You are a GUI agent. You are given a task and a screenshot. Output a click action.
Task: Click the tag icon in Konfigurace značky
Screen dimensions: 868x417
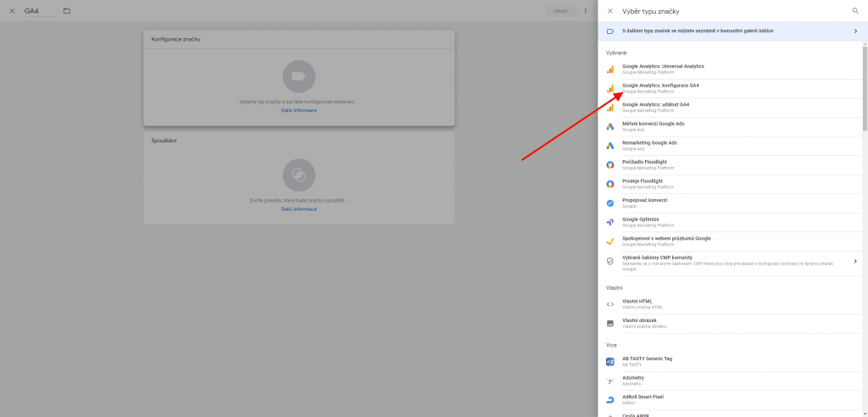(299, 76)
